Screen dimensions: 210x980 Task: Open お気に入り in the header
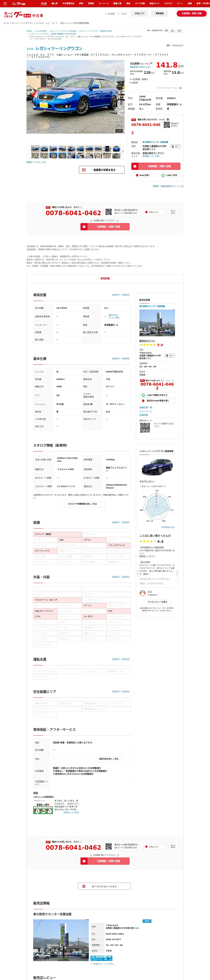(140, 13)
